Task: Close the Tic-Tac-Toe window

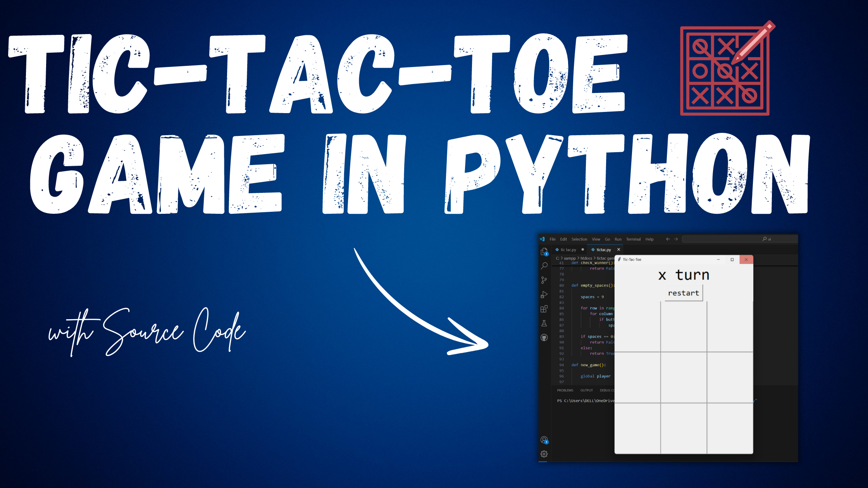Action: [746, 259]
